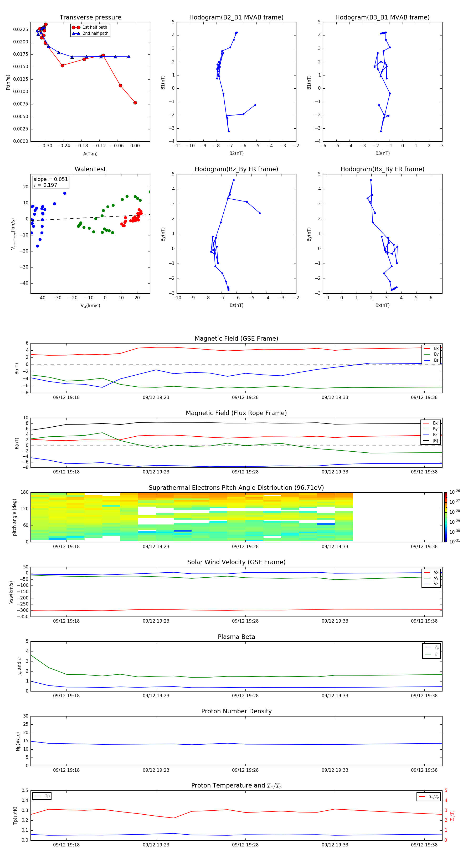Click the 'Tp' legend entry in temperature plot

(42, 796)
